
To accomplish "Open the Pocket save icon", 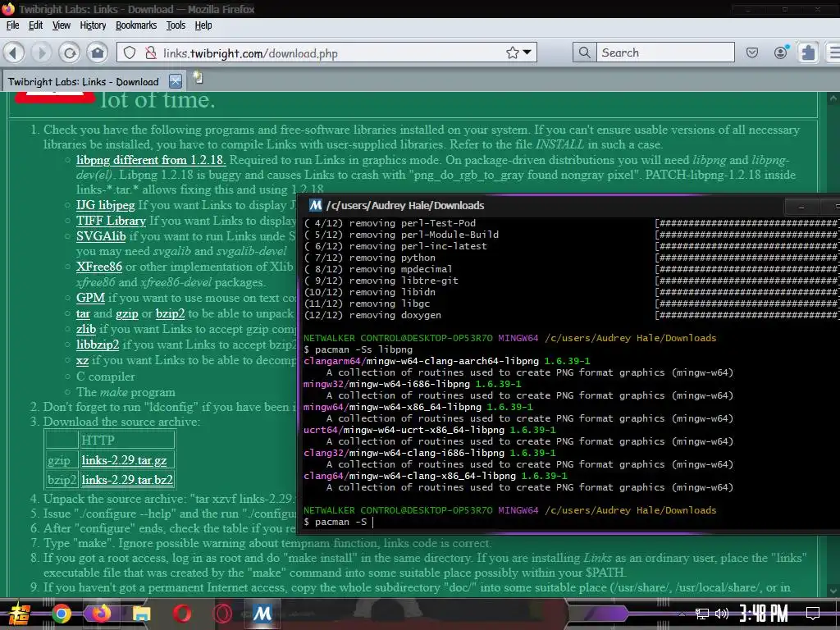I will [752, 52].
